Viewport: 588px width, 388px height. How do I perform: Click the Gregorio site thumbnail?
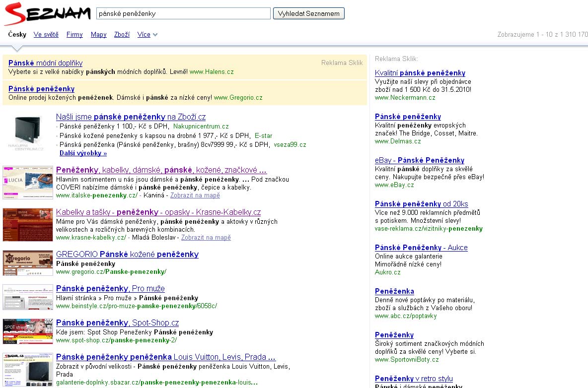click(x=28, y=263)
